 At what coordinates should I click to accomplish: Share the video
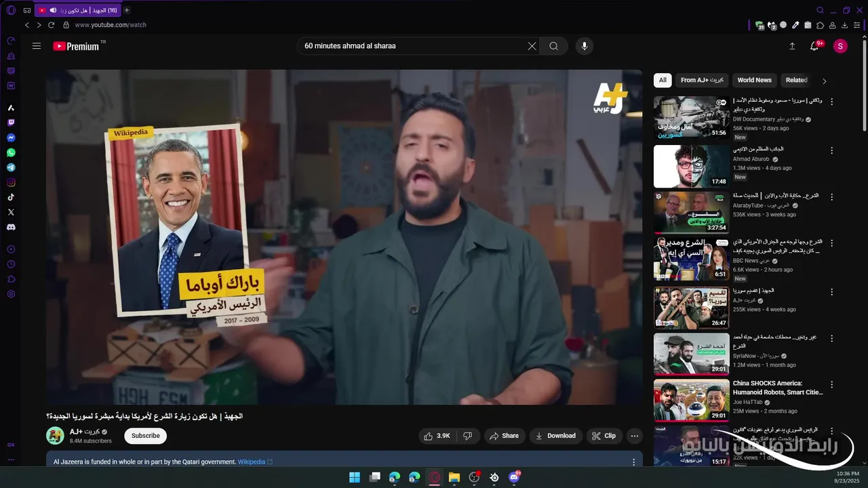(505, 436)
